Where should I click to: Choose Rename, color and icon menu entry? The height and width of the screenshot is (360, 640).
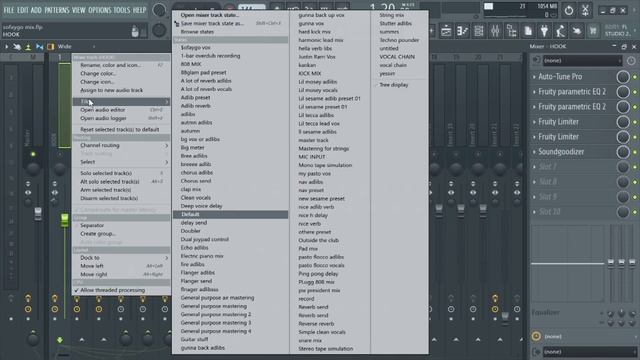[x=122, y=65]
